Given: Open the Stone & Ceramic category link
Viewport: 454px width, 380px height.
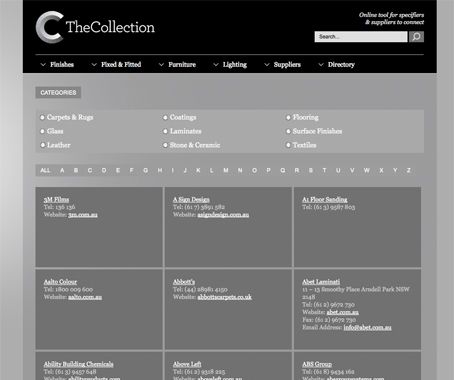Looking at the screenshot, I should 195,145.
